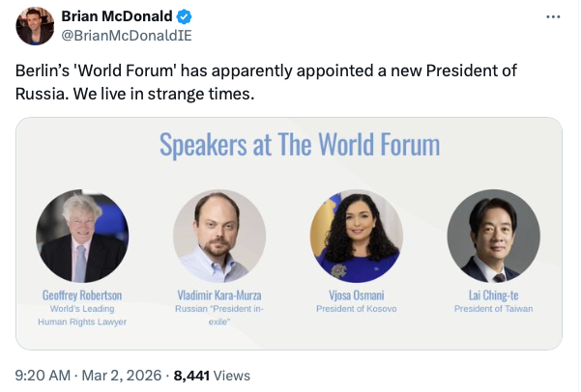Image resolution: width=581 pixels, height=392 pixels.
Task: Click the tweet text about Berlin's World Forum
Action: pos(267,85)
